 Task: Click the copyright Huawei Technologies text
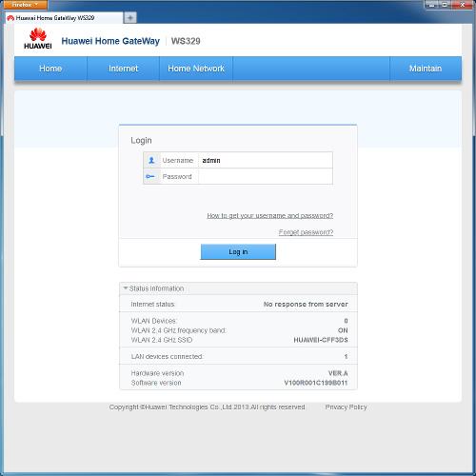(x=207, y=407)
